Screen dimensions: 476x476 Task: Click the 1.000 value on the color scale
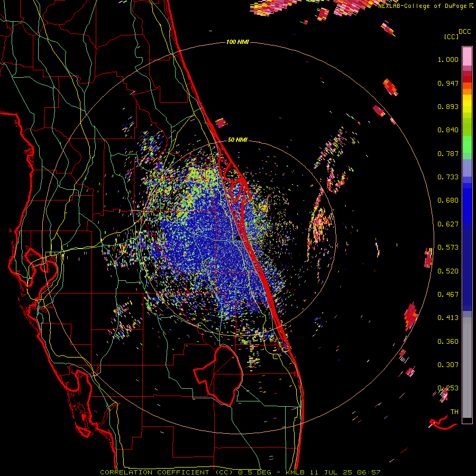(448, 59)
